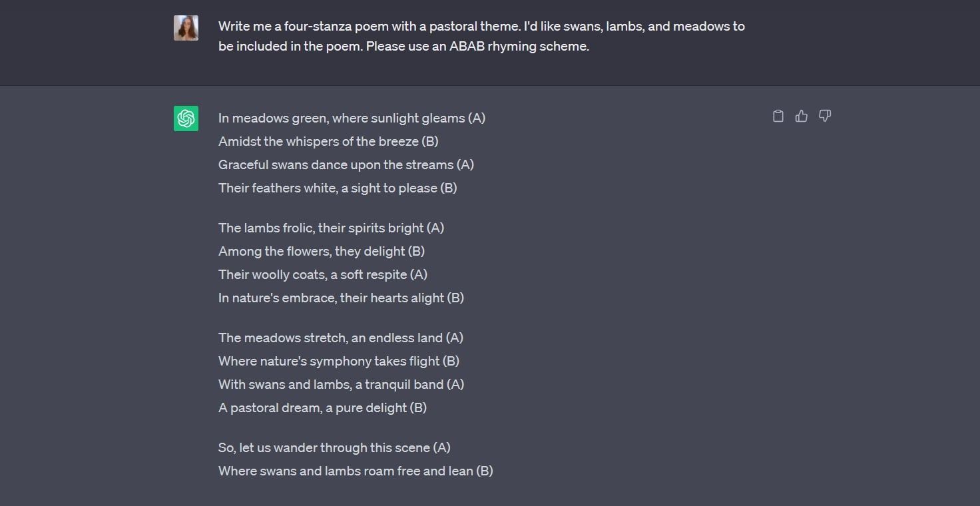The height and width of the screenshot is (506, 980).
Task: Click the user prompt about the pastoral poem
Action: click(481, 27)
